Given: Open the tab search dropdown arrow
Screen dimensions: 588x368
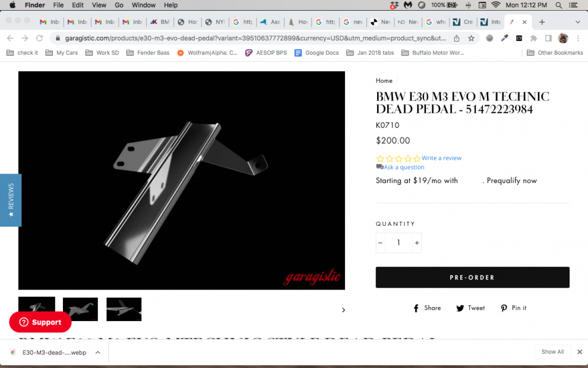Looking at the screenshot, I should coord(578,22).
